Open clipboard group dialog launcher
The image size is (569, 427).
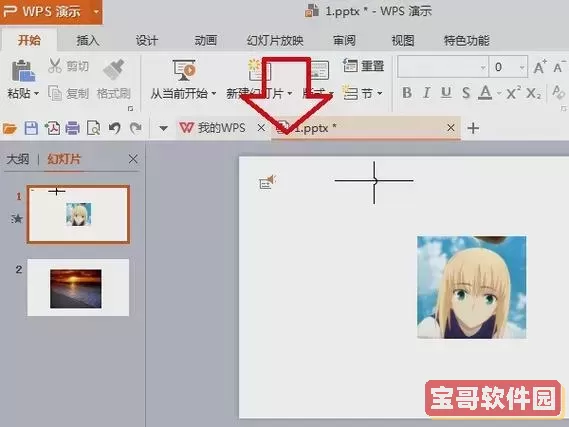point(131,108)
